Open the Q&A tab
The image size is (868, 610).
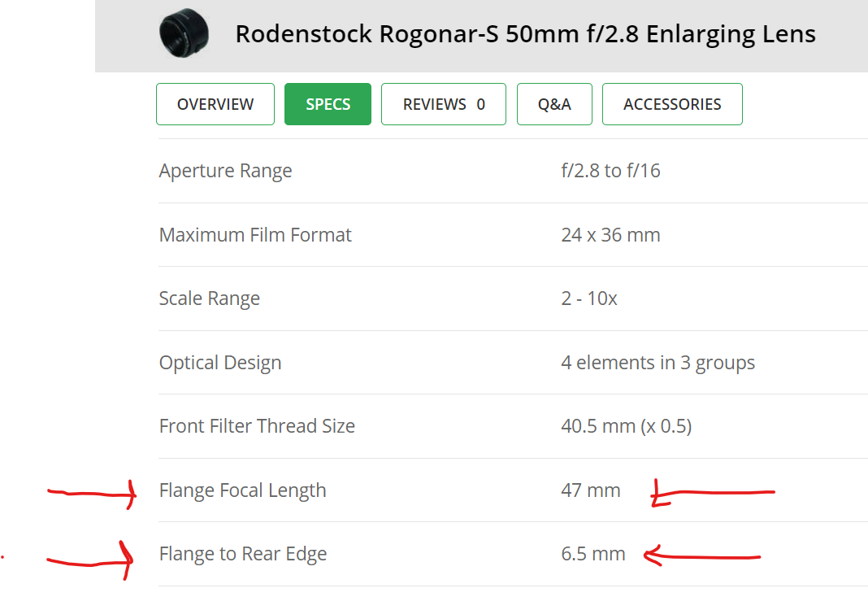coord(554,104)
